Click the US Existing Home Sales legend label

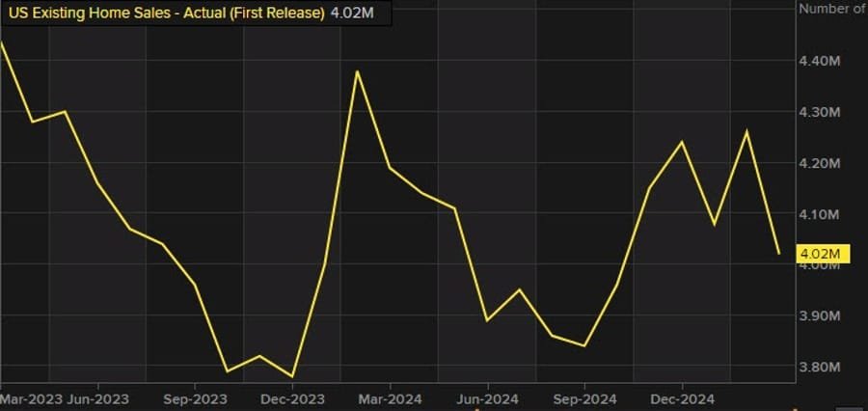tap(165, 14)
